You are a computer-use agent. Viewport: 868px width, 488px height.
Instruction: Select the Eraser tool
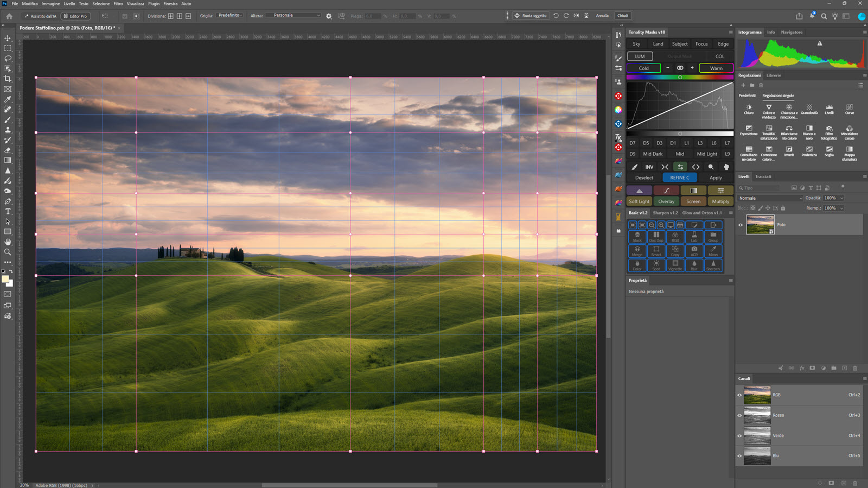8,150
